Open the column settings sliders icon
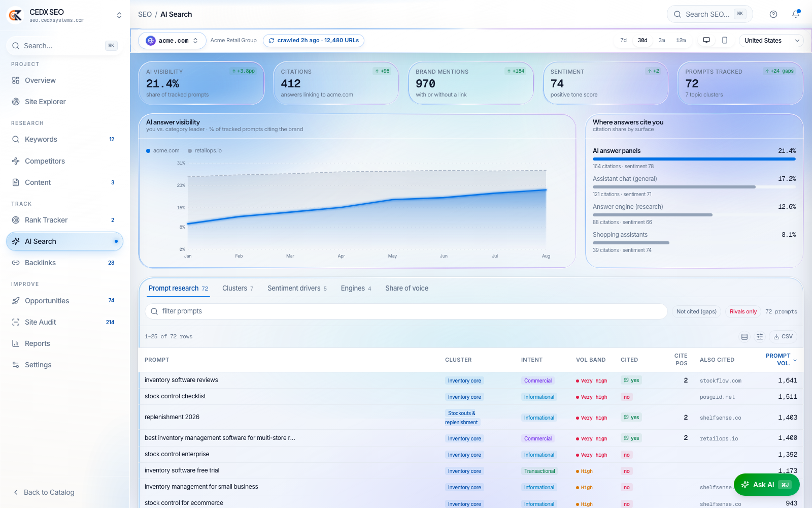This screenshot has width=812, height=508. pyautogui.click(x=760, y=337)
